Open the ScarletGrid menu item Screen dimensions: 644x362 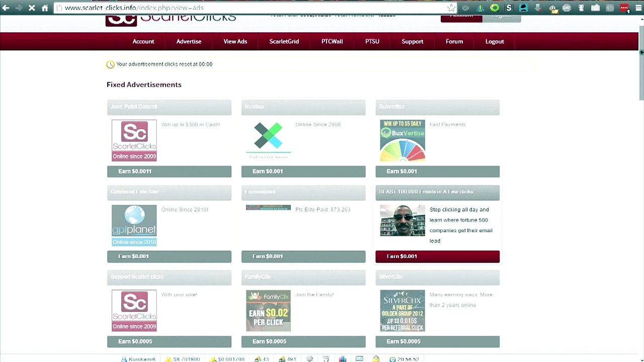pos(284,42)
